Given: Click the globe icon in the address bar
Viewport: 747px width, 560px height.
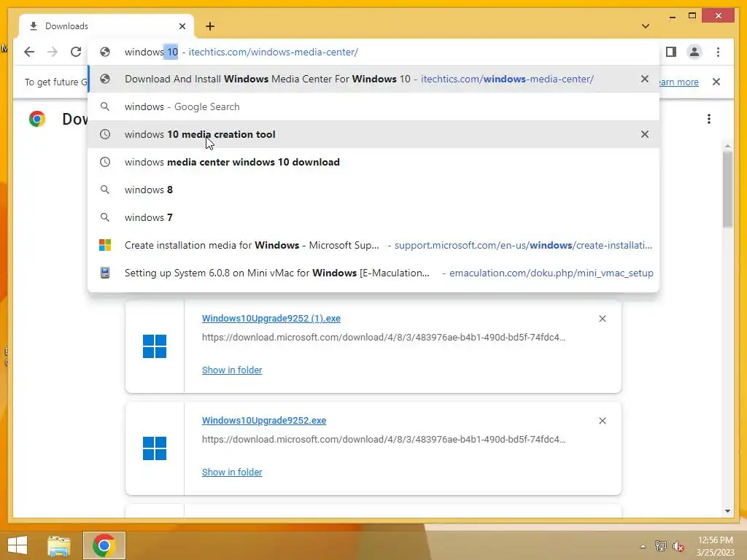Looking at the screenshot, I should [x=105, y=52].
